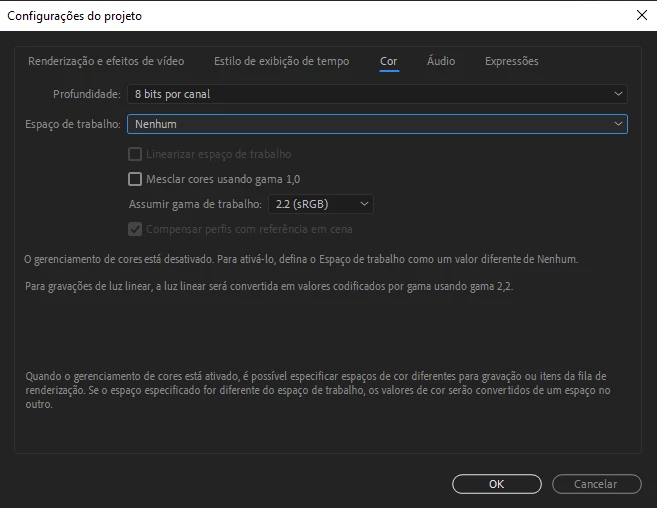The height and width of the screenshot is (508, 657).
Task: Toggle Linearizar espaço de trabalho checkbox
Action: pyautogui.click(x=135, y=154)
